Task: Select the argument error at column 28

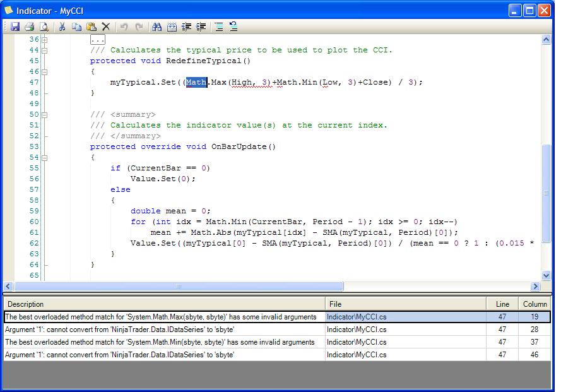Action: coord(277,330)
